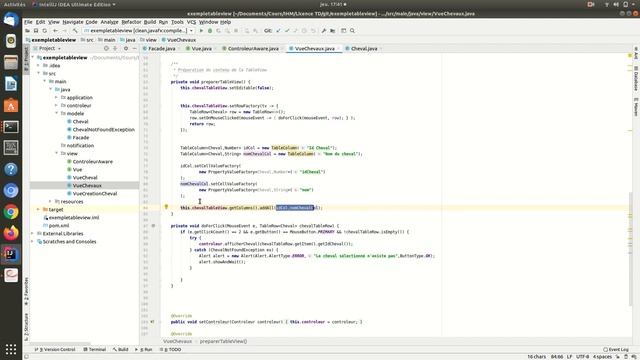Click the Build project hammer icon

[75, 31]
